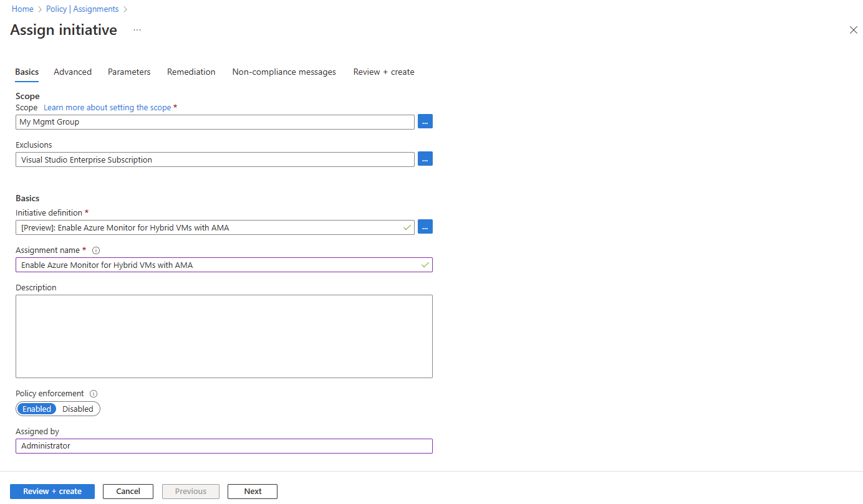Go to Non-compliance messages tab
Image resolution: width=863 pixels, height=504 pixels.
pos(284,72)
